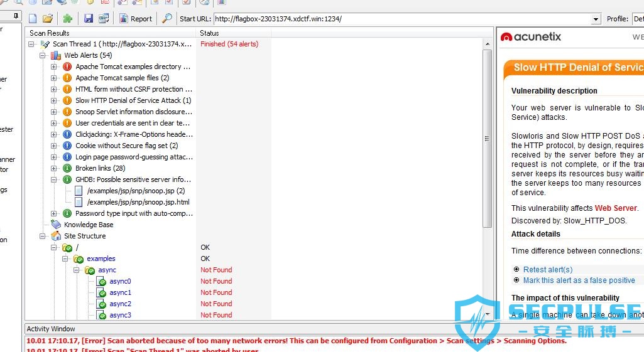The width and height of the screenshot is (644, 352).
Task: Click the Status column header
Action: coord(234,33)
